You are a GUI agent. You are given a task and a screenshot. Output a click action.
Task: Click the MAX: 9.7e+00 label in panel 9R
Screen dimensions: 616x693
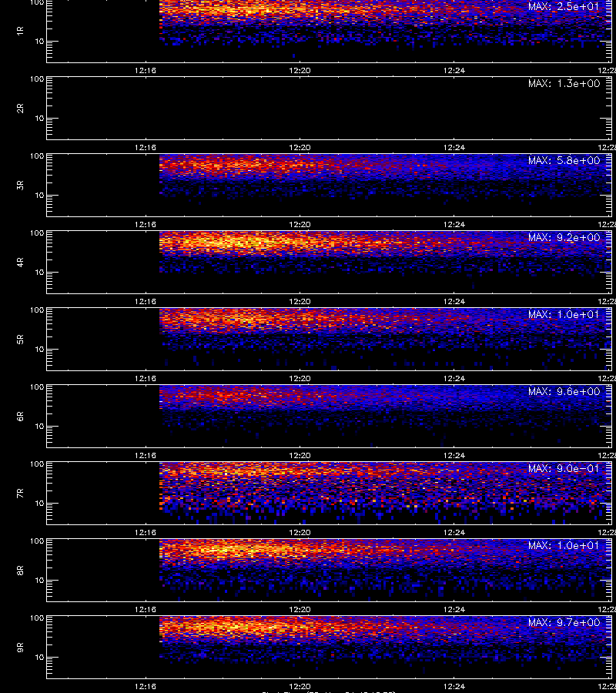[x=564, y=622]
